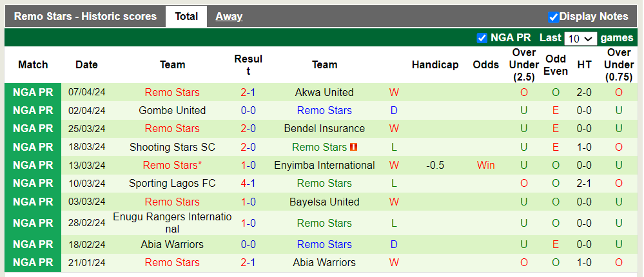Click NGA PR label in 07/04/24 row

click(33, 92)
